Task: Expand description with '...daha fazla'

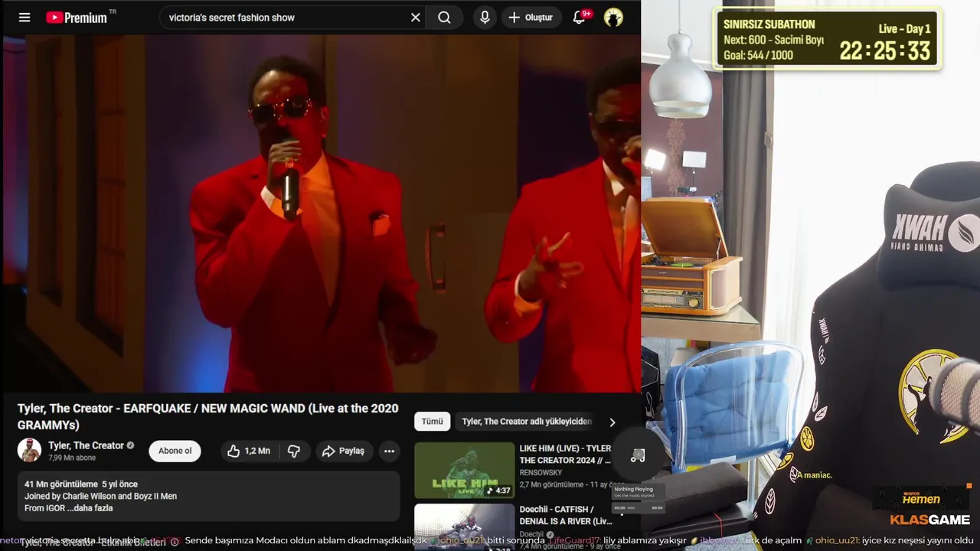Action: coord(92,508)
